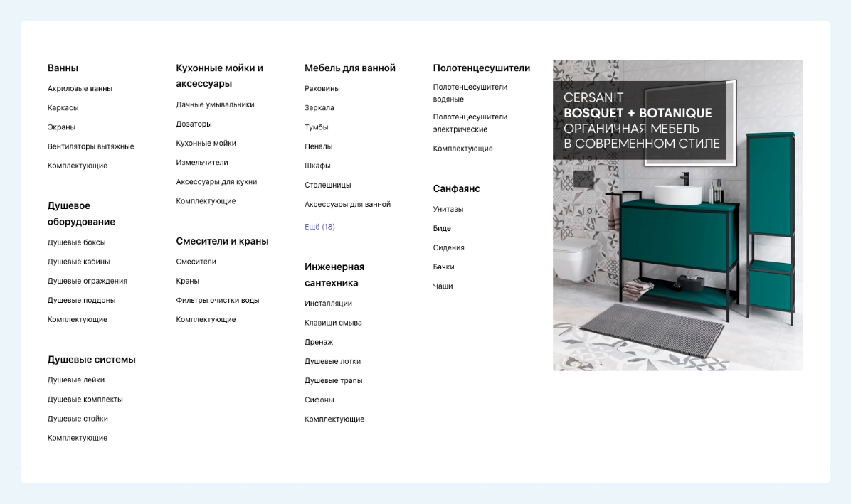Open "Комплектующие" under Инженерная сантехника

pos(335,419)
